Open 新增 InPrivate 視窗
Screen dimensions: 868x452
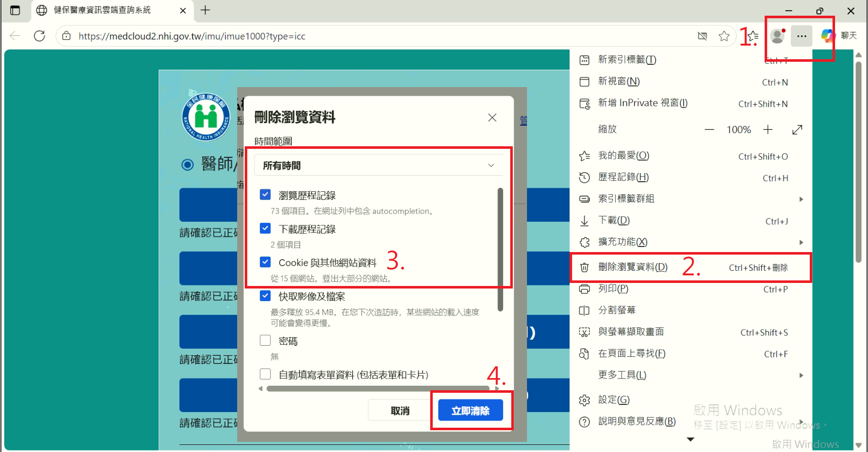point(691,103)
